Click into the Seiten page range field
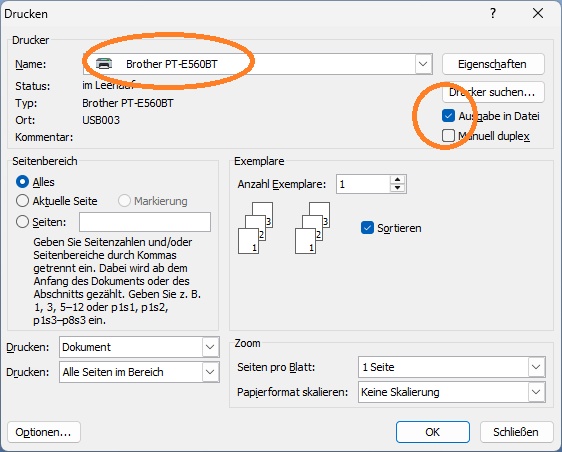The height and width of the screenshot is (452, 562). (145, 222)
